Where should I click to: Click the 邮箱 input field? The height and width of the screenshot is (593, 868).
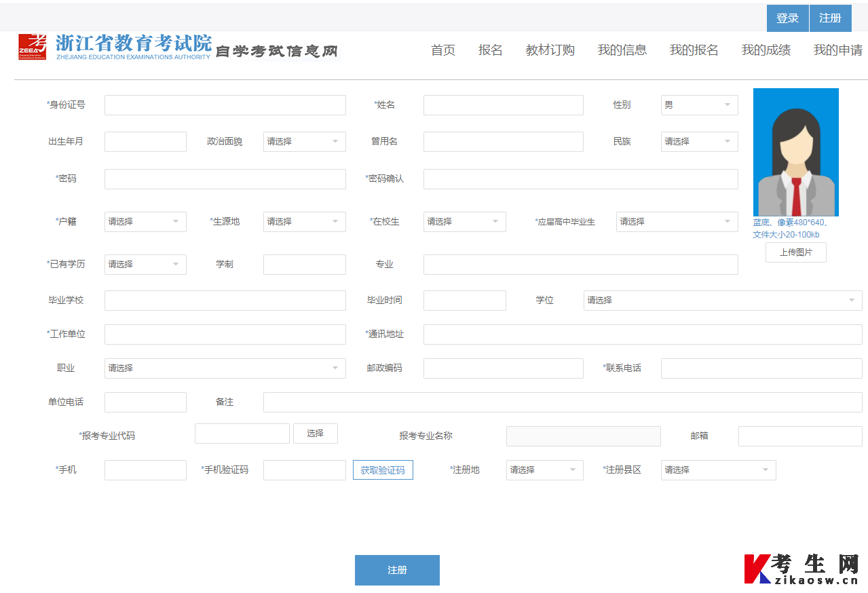click(800, 436)
